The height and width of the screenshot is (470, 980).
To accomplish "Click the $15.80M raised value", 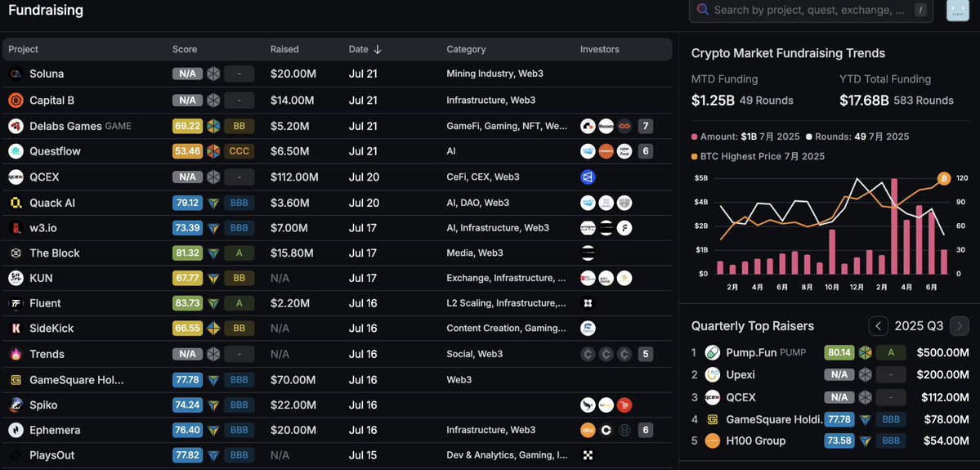I will (x=292, y=253).
